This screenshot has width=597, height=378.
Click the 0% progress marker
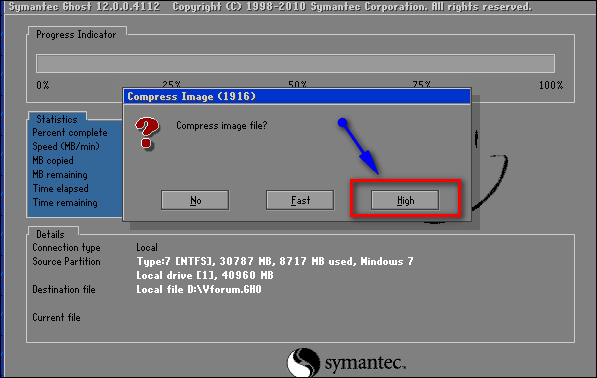[x=43, y=85]
